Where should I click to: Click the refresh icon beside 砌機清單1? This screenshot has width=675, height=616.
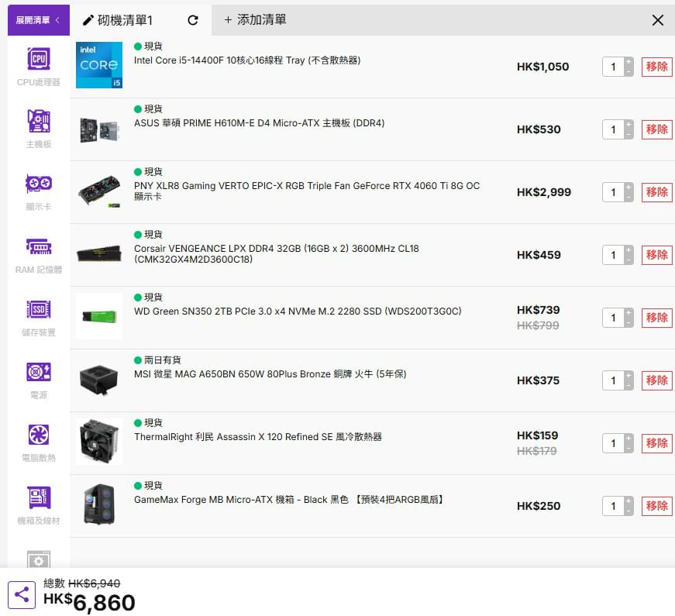coord(193,20)
